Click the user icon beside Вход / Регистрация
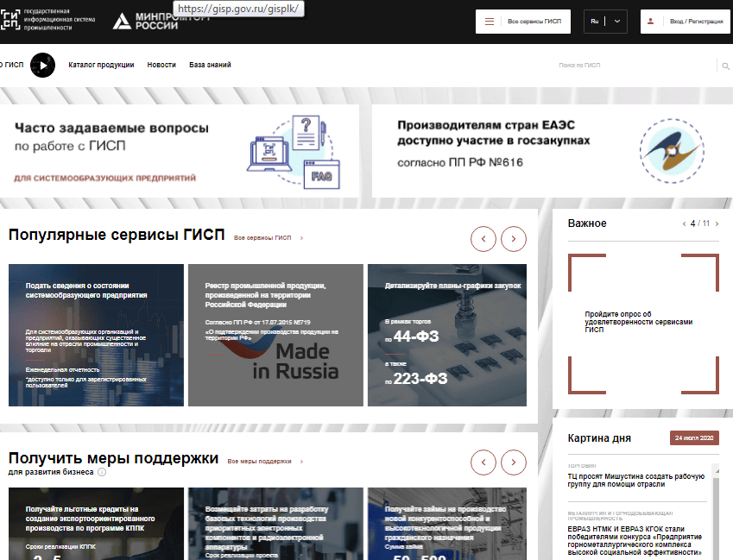 tap(654, 22)
